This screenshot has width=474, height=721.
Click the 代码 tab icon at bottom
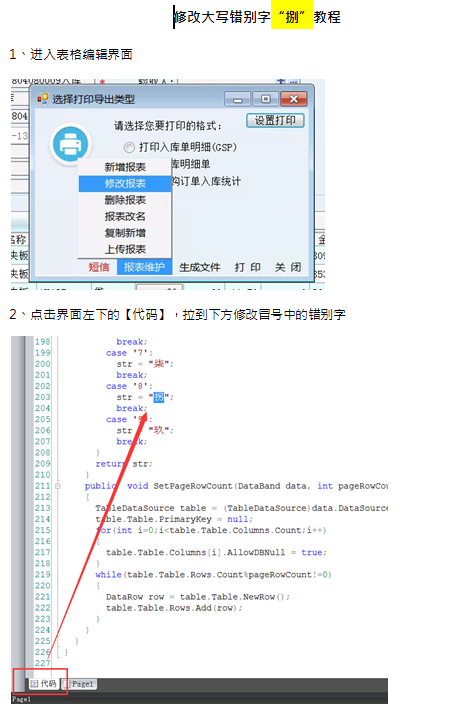click(34, 684)
